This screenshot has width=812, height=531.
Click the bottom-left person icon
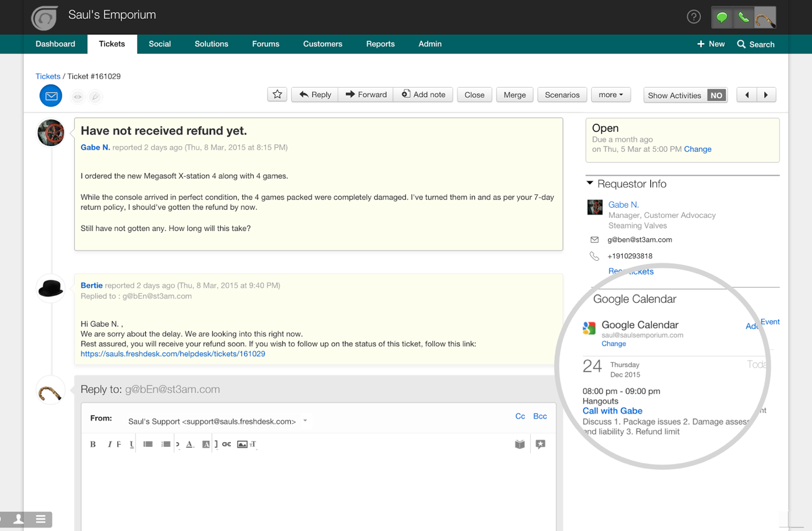pyautogui.click(x=19, y=519)
